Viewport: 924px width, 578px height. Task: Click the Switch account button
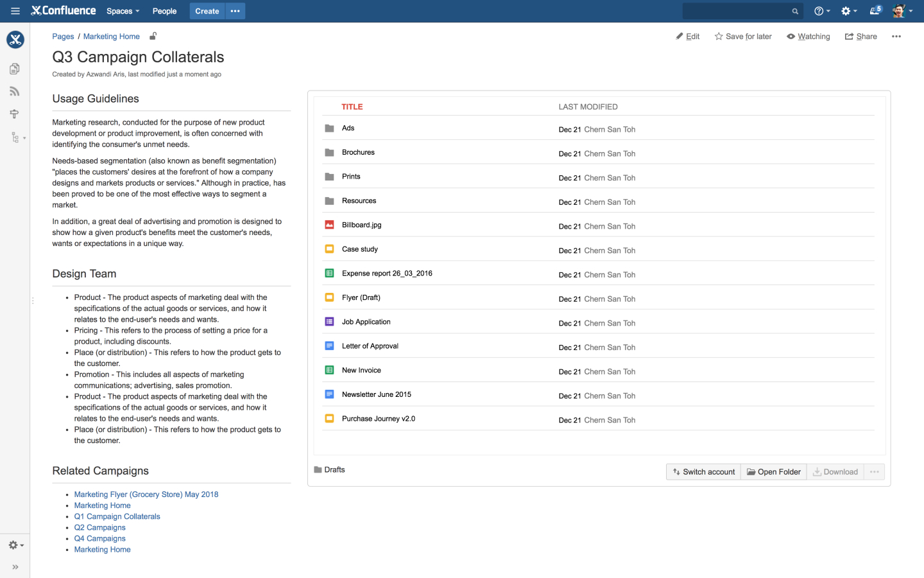[703, 472]
